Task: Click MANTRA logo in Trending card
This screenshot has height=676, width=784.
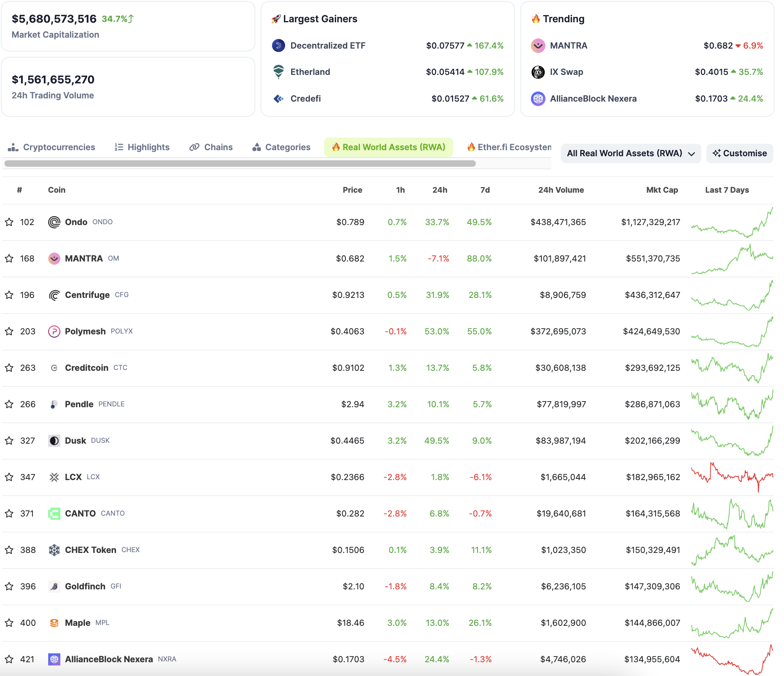Action: (x=538, y=46)
